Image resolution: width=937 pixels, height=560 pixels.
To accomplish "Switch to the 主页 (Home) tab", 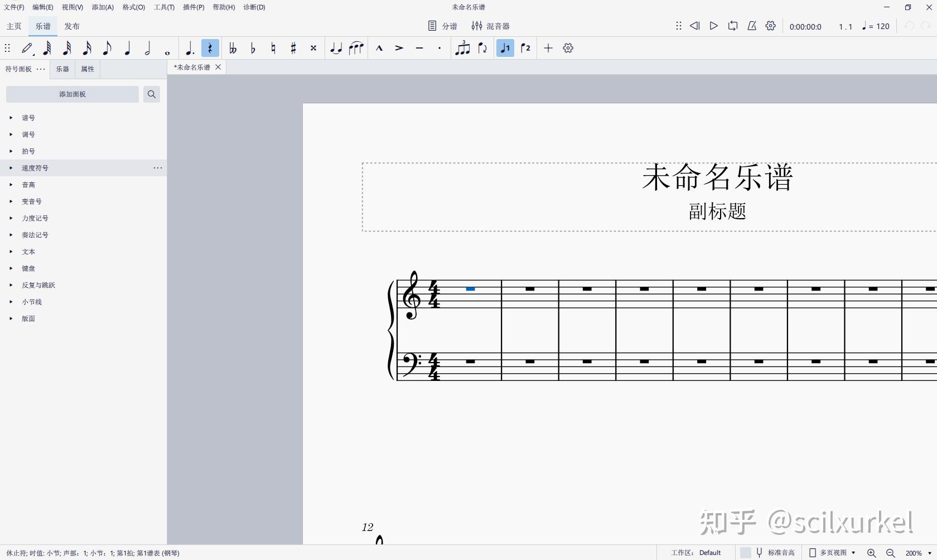I will pyautogui.click(x=14, y=26).
